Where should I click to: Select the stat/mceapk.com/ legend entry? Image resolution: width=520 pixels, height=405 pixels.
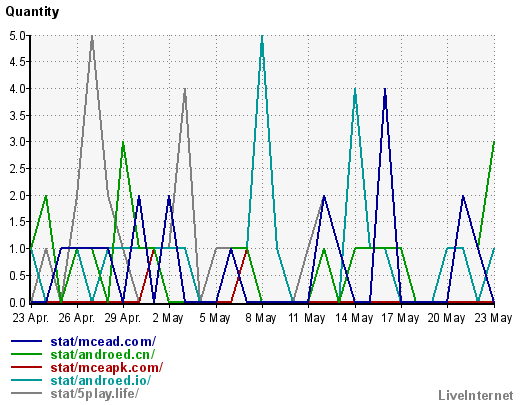107,367
